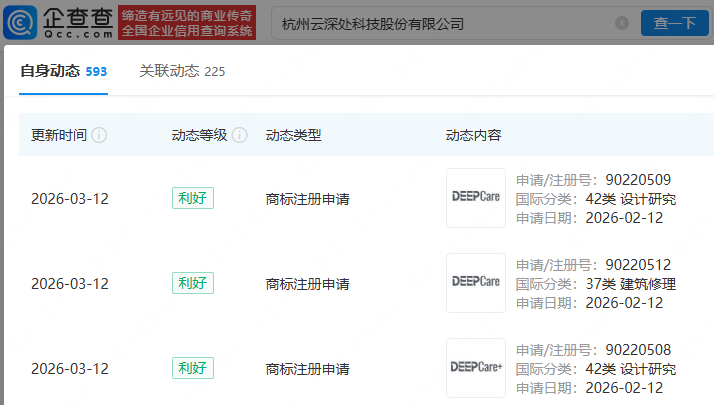The width and height of the screenshot is (714, 405).
Task: Click 利好 tag in 90220508 row
Action: pyautogui.click(x=193, y=368)
